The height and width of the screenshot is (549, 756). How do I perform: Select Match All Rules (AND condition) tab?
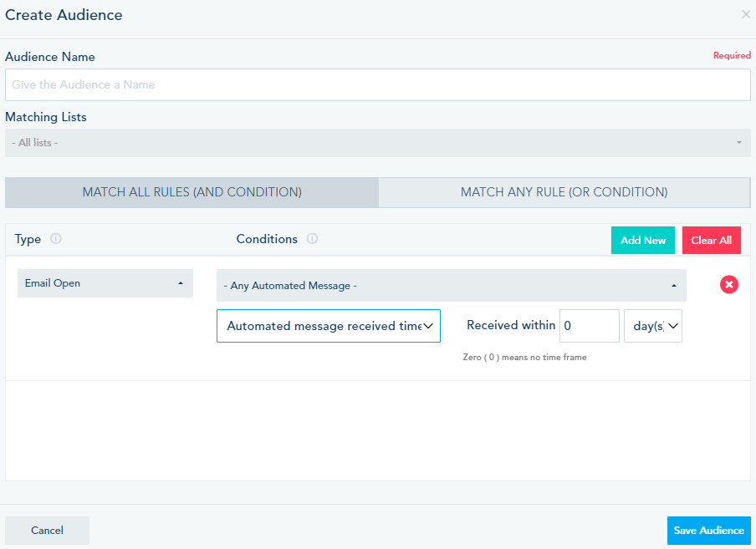tap(192, 192)
